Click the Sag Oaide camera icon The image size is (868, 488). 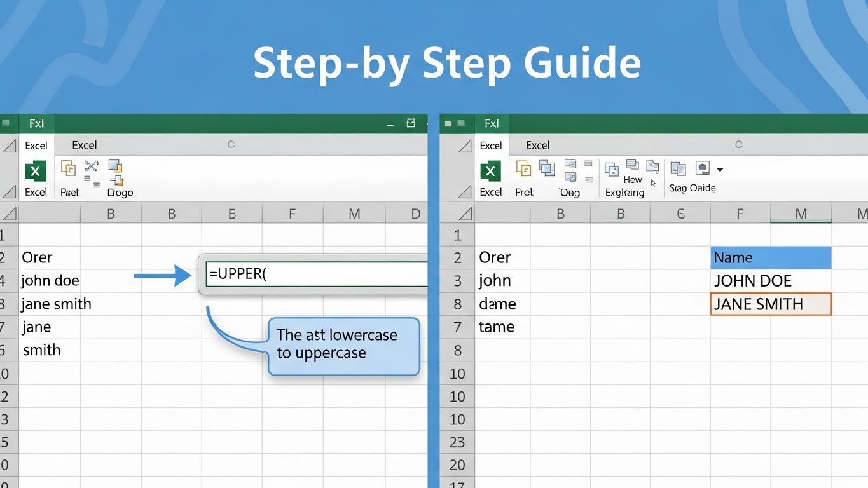point(703,168)
